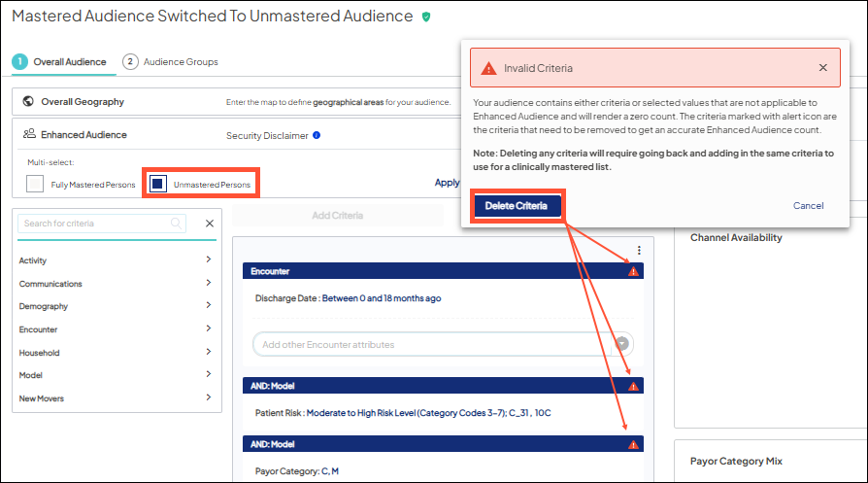Check the Fully Mastered Persons checkbox
Image resolution: width=868 pixels, height=483 pixels.
click(36, 185)
